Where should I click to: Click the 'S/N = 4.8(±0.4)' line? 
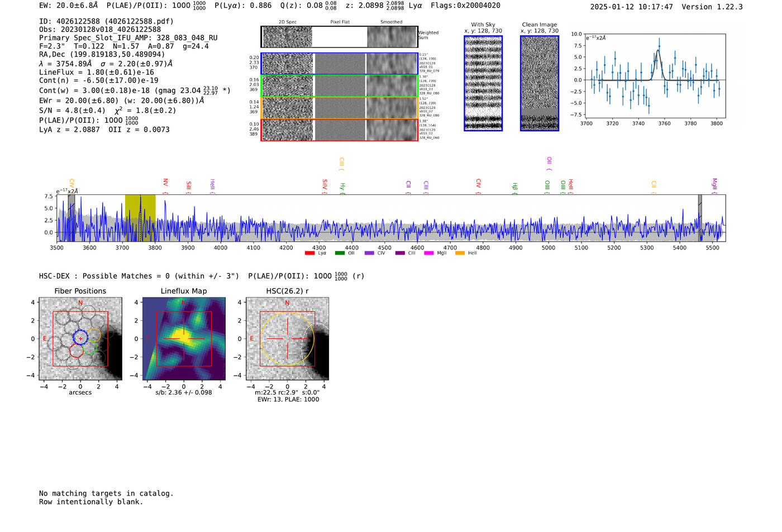pyautogui.click(x=72, y=111)
